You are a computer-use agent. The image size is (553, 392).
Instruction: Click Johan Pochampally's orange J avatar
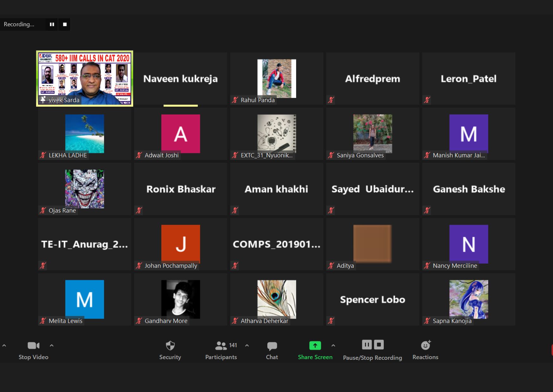181,244
